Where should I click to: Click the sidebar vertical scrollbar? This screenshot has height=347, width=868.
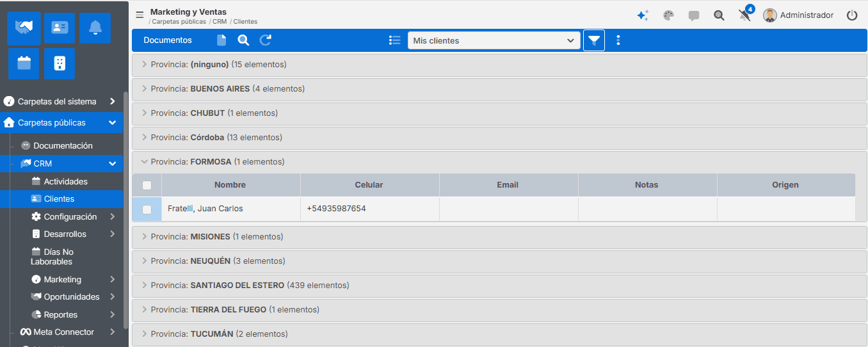pyautogui.click(x=126, y=211)
